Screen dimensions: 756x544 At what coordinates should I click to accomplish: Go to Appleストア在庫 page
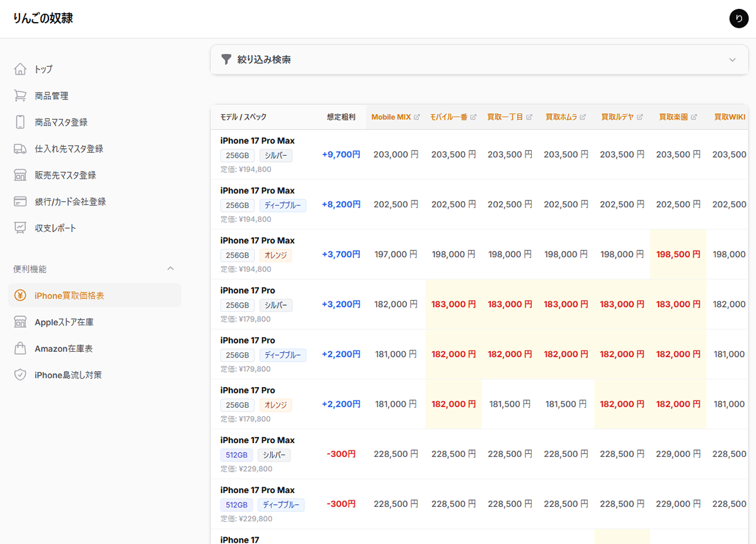(x=64, y=322)
